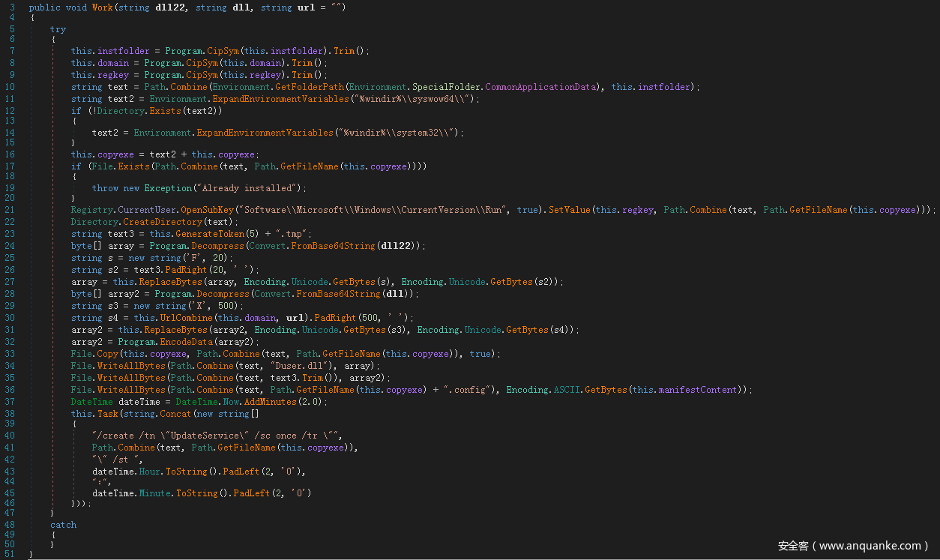
Task: Click the "Minute" property of dateTime
Action: point(154,493)
